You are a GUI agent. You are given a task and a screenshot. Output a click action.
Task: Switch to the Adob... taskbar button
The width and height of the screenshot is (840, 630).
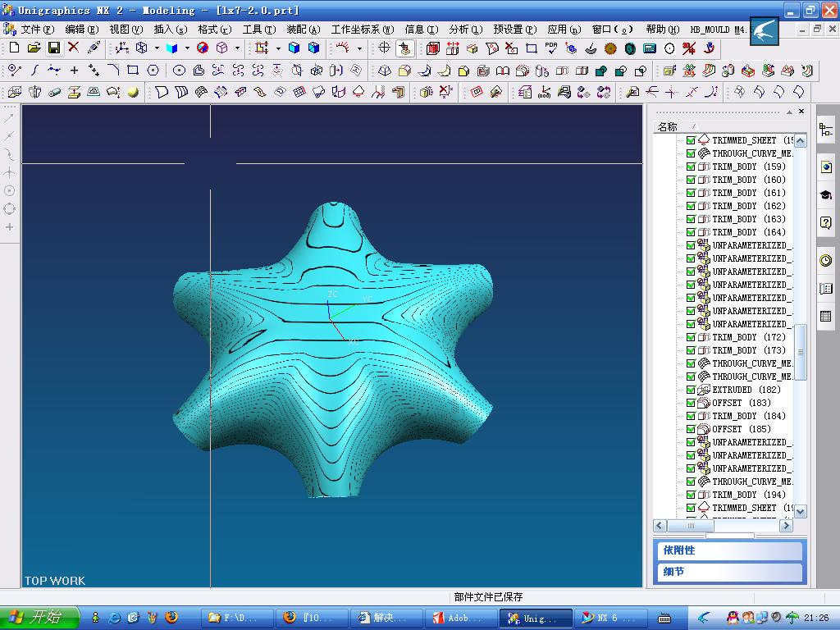(461, 618)
